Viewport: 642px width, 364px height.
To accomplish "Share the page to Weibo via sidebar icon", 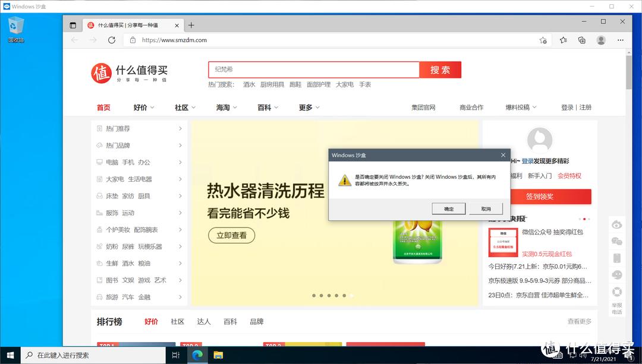I will tap(616, 224).
